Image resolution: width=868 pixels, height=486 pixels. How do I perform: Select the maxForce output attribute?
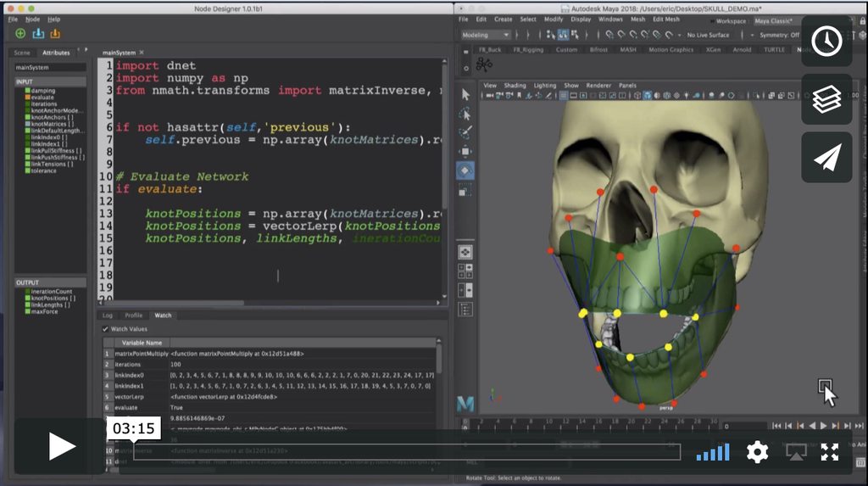pyautogui.click(x=42, y=311)
